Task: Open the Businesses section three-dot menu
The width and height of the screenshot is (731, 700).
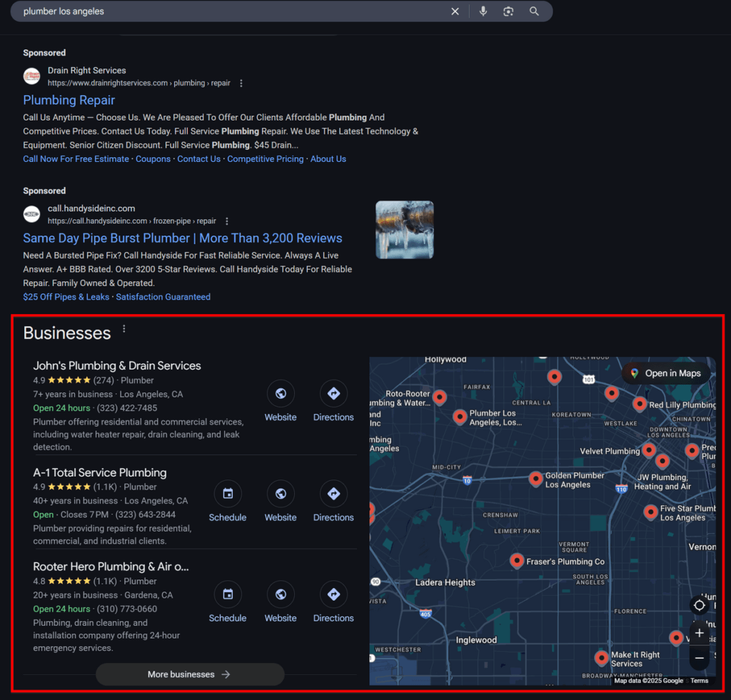Action: tap(124, 329)
